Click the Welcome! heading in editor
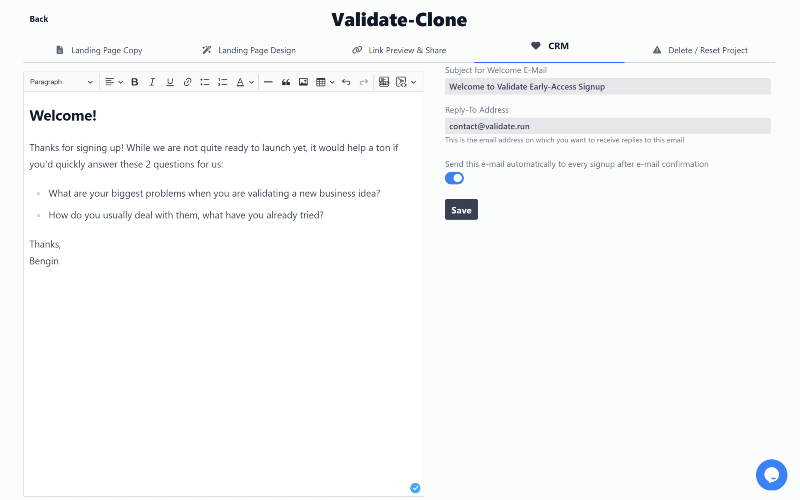This screenshot has width=800, height=500. point(63,116)
